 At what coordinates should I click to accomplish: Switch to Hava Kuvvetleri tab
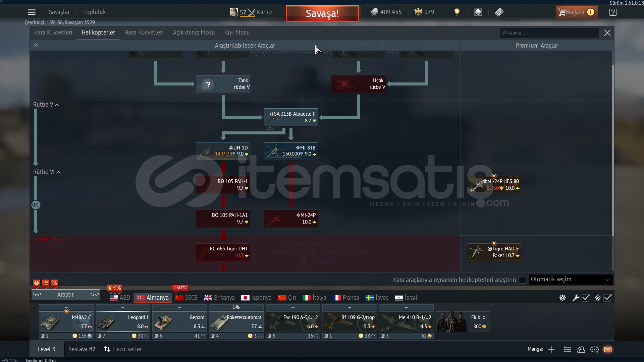click(144, 33)
